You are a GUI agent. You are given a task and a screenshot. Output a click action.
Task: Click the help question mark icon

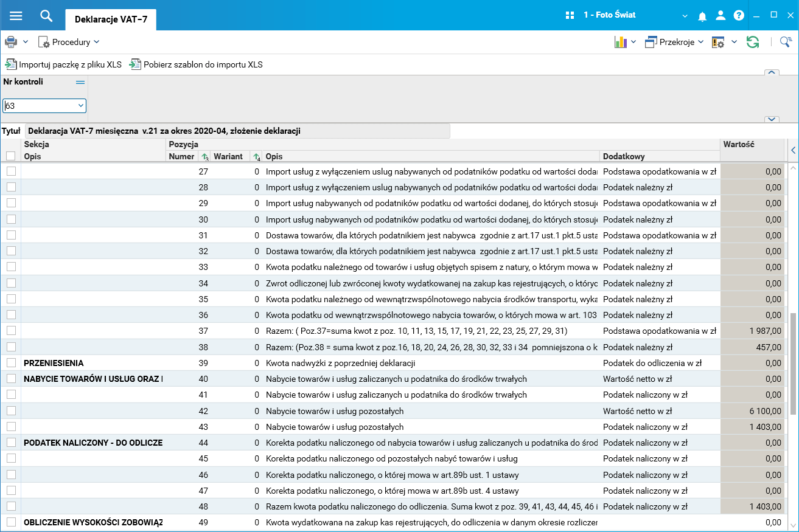[x=739, y=16]
